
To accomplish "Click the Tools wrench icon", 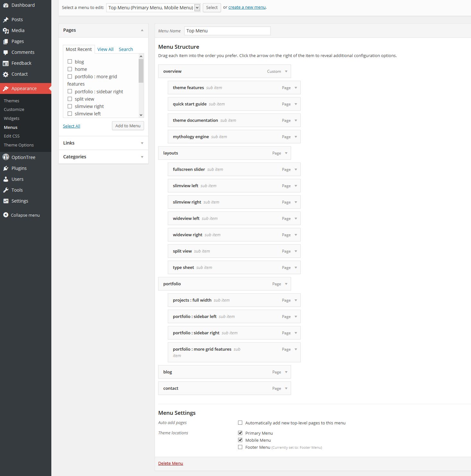I will 6,190.
